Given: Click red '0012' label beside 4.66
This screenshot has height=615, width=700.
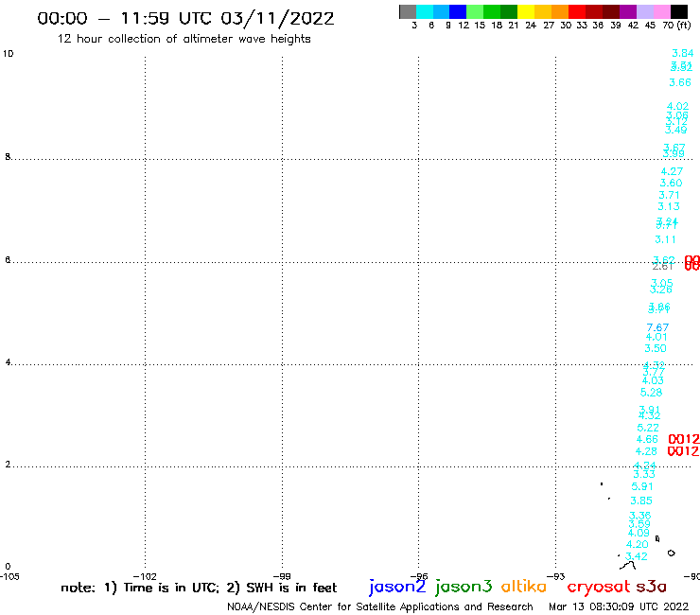Looking at the screenshot, I should pos(684,439).
